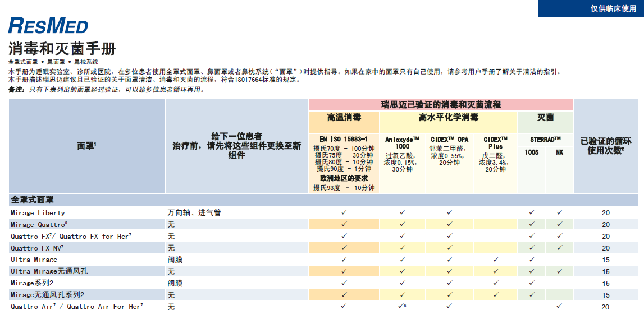The width and height of the screenshot is (644, 310).
Task: Click the 欧洲地区的要求 label
Action: 344,178
